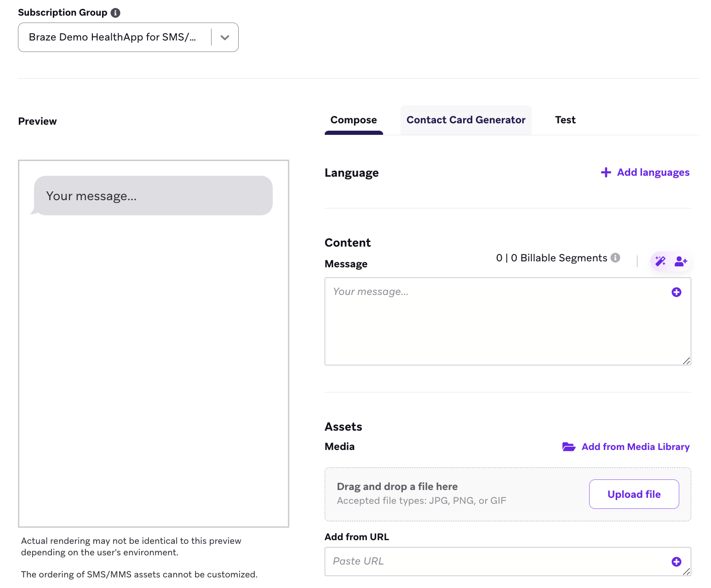Click the Billable Segments info icon

[615, 258]
